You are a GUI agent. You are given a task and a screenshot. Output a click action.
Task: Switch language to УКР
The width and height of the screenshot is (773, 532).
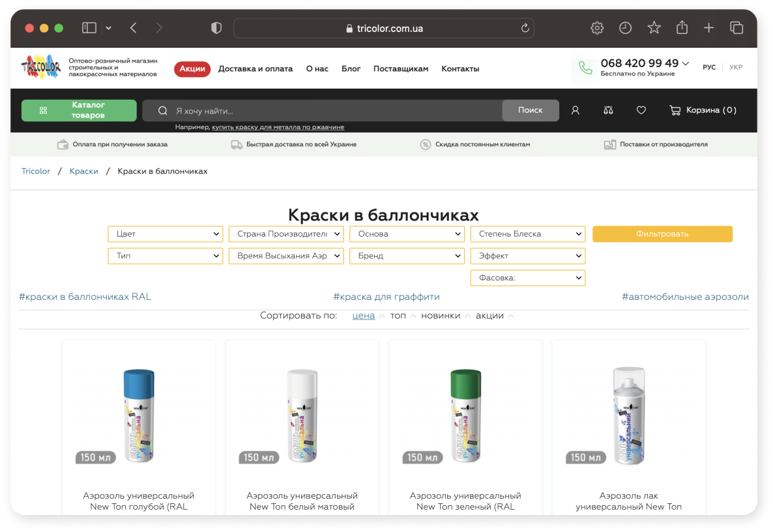pyautogui.click(x=736, y=67)
